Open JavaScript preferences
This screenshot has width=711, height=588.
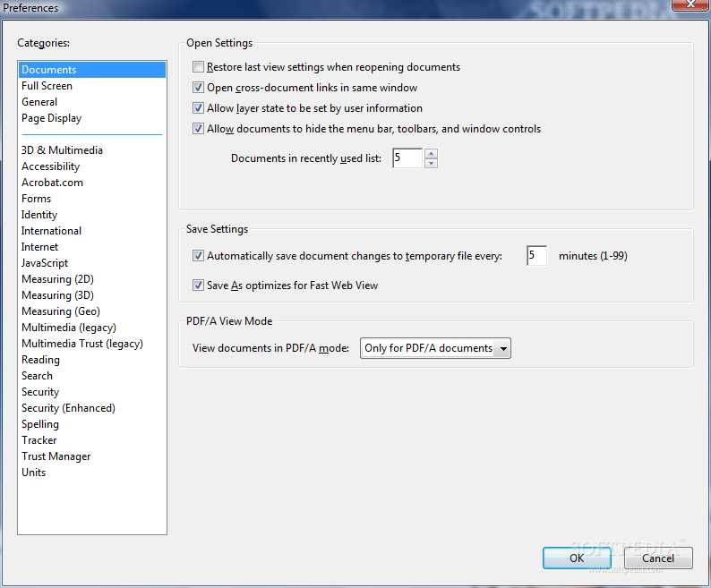pyautogui.click(x=92, y=263)
